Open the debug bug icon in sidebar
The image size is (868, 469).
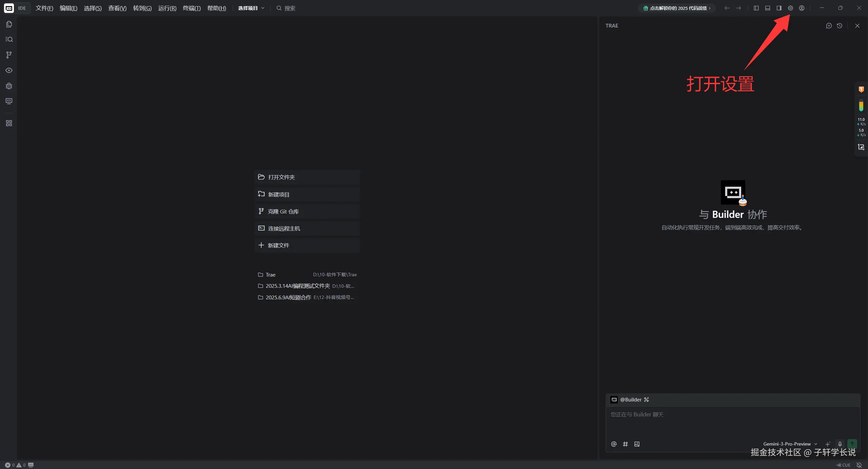point(9,86)
